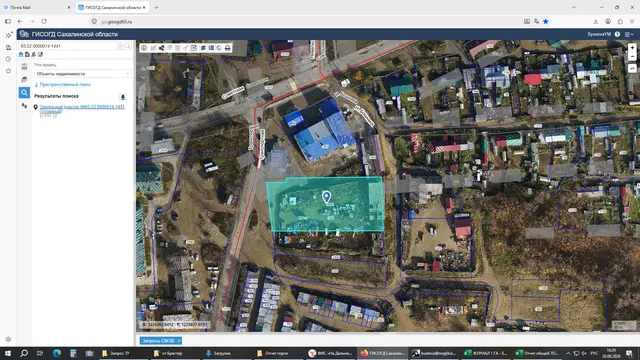Zoom out with the map minus button

pyautogui.click(x=632, y=56)
